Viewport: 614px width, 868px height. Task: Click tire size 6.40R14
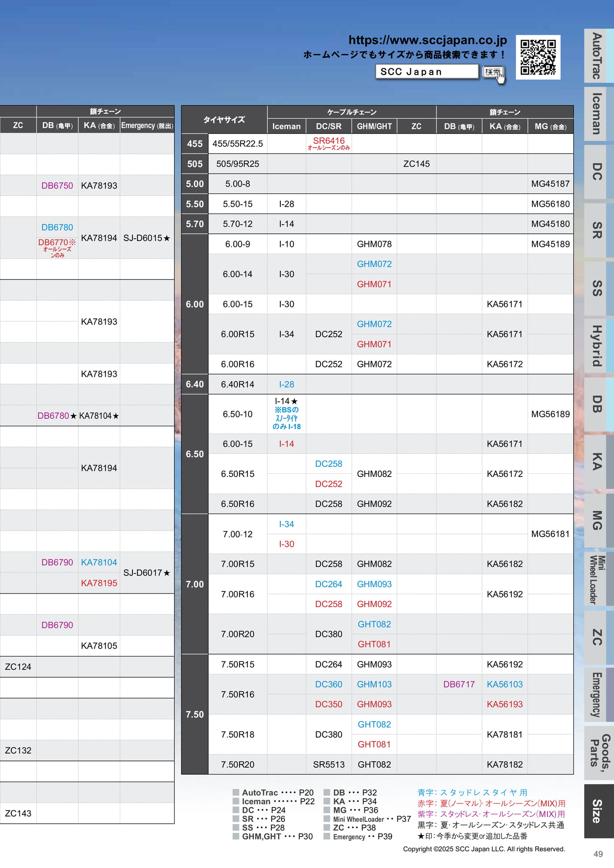pyautogui.click(x=238, y=384)
